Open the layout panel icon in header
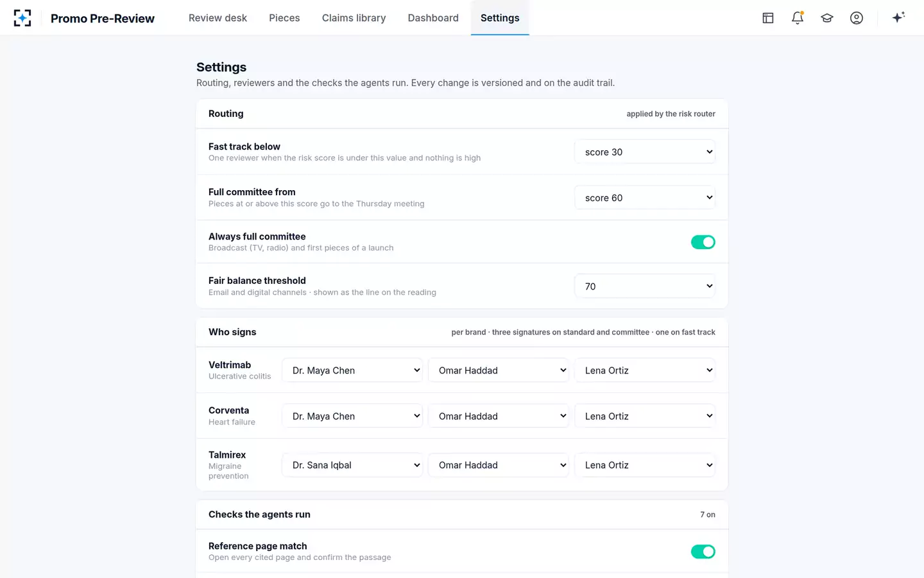The height and width of the screenshot is (578, 924). [768, 18]
